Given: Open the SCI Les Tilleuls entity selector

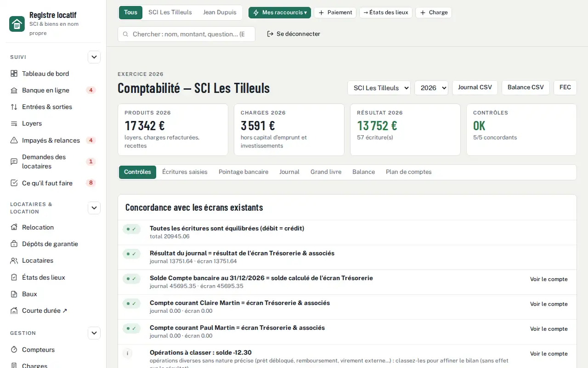Looking at the screenshot, I should tap(379, 88).
